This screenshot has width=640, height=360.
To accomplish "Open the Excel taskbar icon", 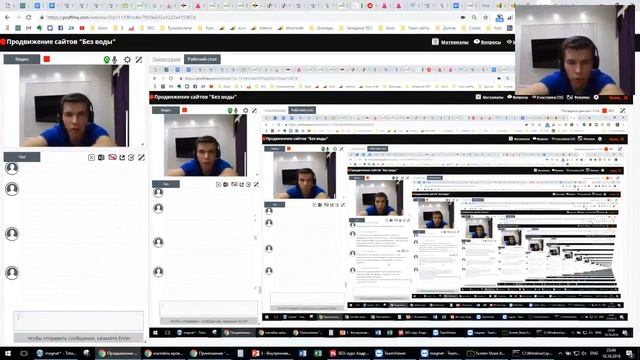I will (318, 353).
